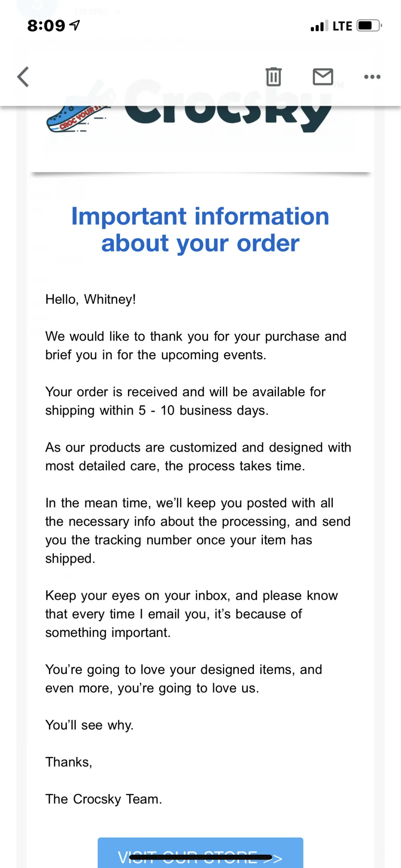Tap the LTE network indicator
The width and height of the screenshot is (401, 868).
[x=342, y=26]
